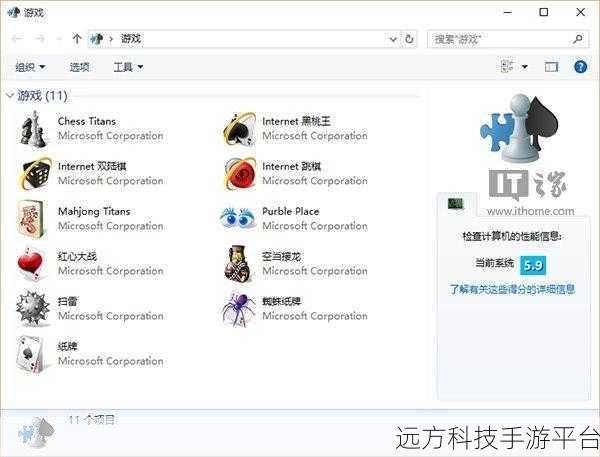Image resolution: width=600 pixels, height=457 pixels.
Task: Select the Chess Titans title text
Action: point(86,121)
